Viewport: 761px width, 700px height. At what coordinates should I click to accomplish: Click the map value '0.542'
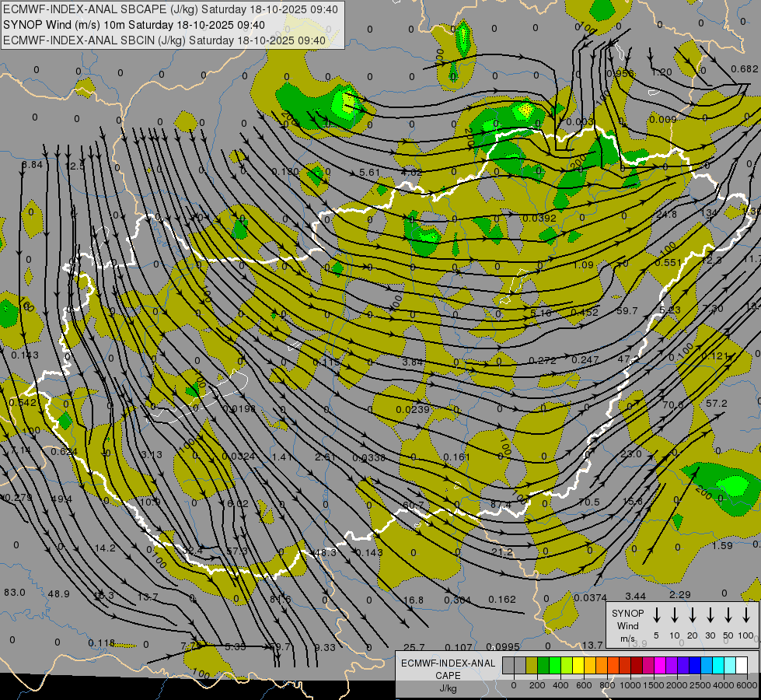coord(23,403)
